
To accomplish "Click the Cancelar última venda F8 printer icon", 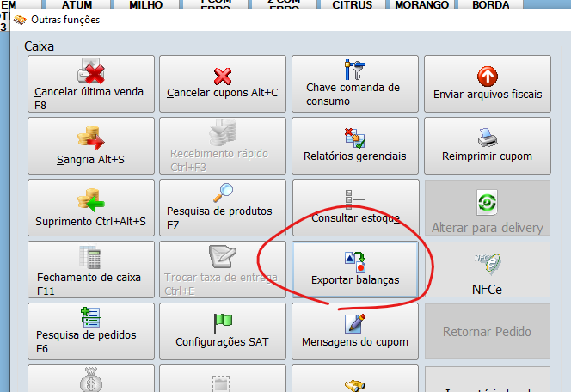I will coord(90,71).
